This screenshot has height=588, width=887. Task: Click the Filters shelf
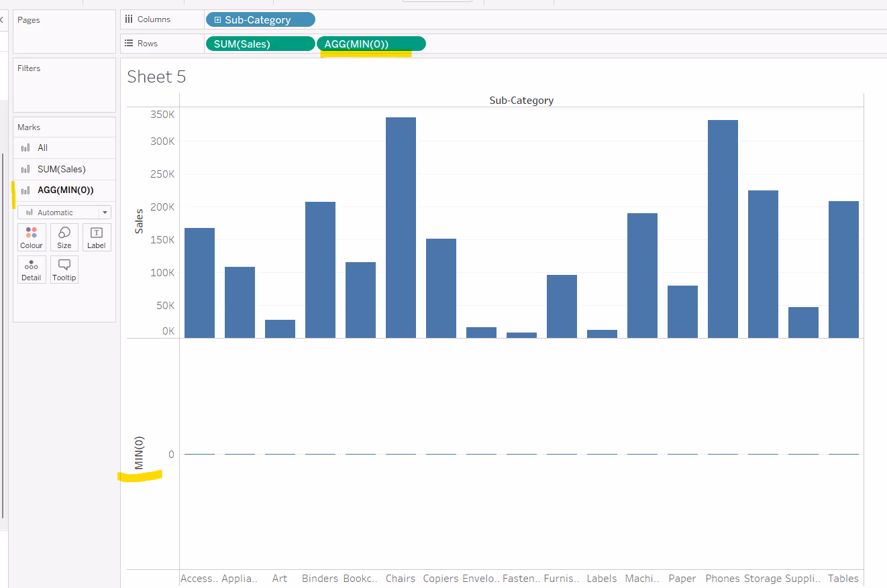click(x=64, y=85)
